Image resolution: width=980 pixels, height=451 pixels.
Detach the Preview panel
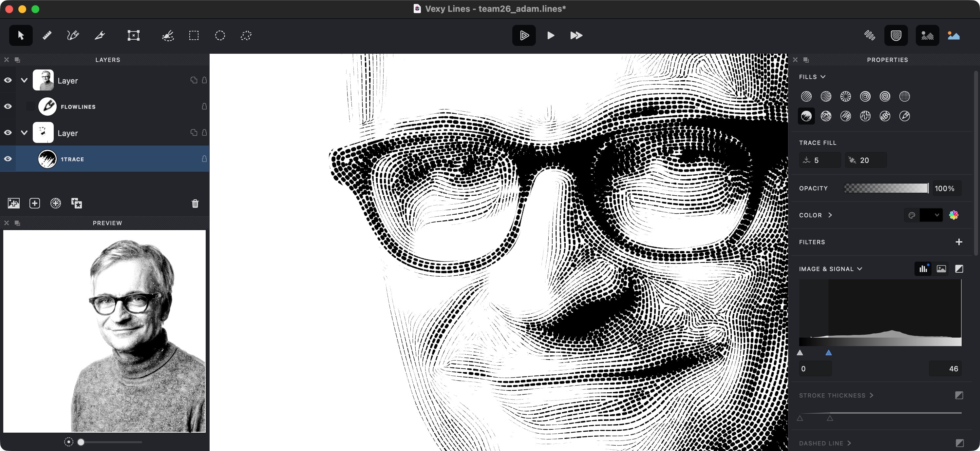(x=17, y=223)
